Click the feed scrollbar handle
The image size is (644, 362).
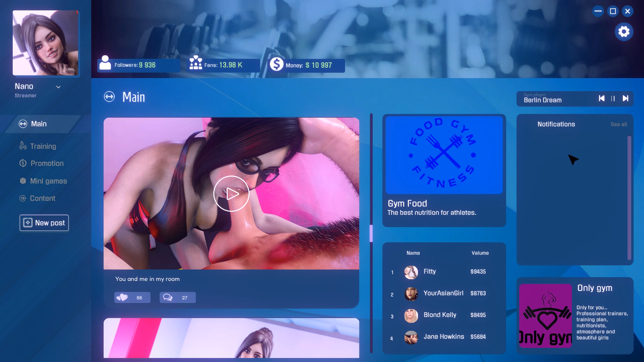(x=371, y=233)
